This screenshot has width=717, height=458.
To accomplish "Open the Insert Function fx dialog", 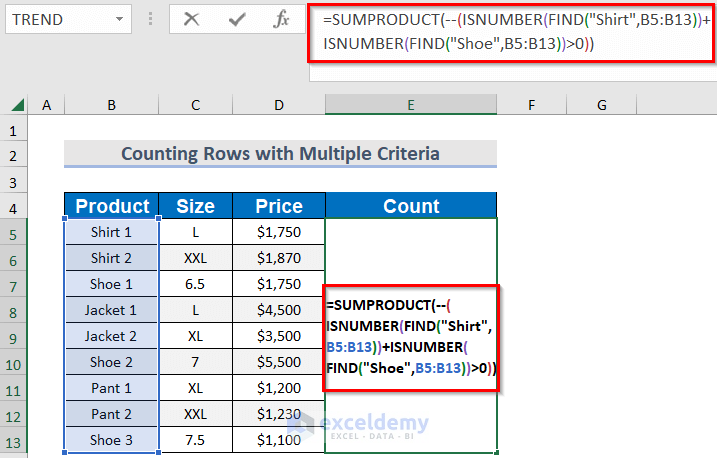I will coord(282,19).
